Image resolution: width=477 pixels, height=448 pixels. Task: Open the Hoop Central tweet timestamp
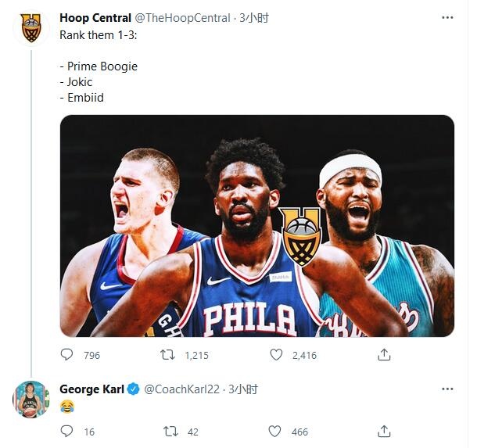(x=253, y=17)
